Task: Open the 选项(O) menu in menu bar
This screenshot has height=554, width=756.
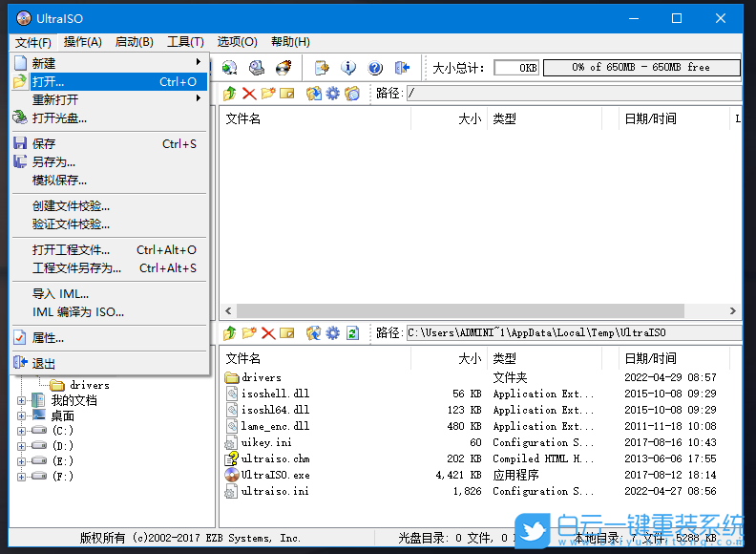Action: click(x=237, y=41)
